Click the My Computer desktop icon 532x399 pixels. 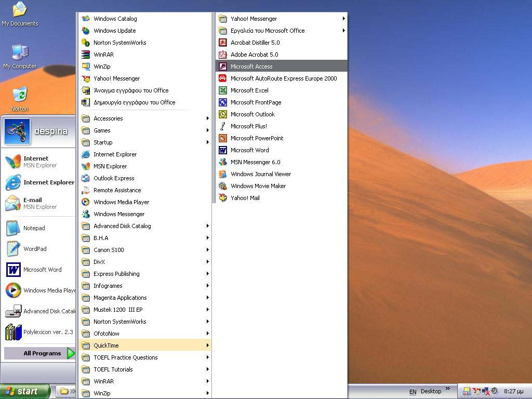click(x=20, y=56)
